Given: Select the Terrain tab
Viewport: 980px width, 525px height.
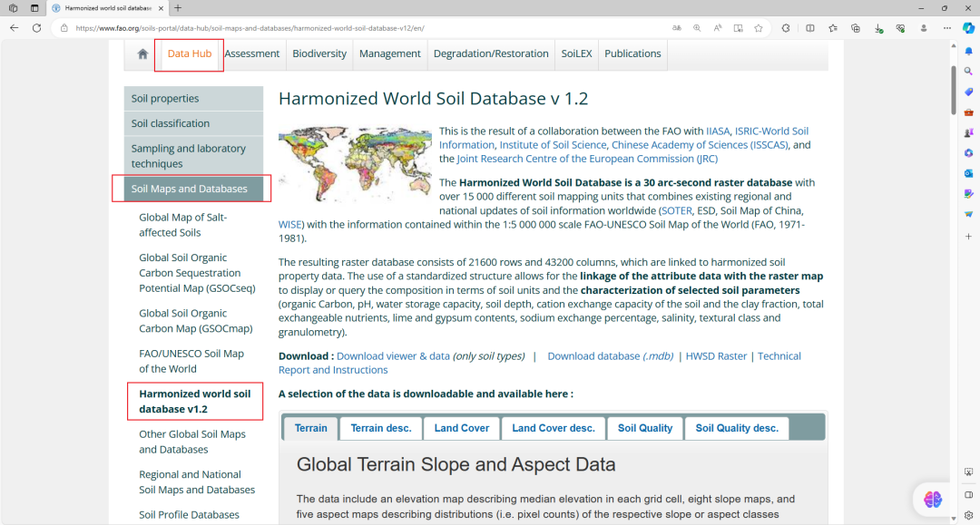Looking at the screenshot, I should tap(310, 428).
